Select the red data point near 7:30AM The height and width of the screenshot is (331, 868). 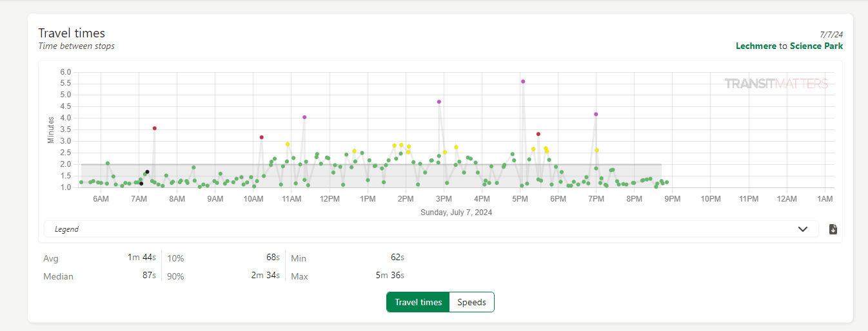coord(155,128)
